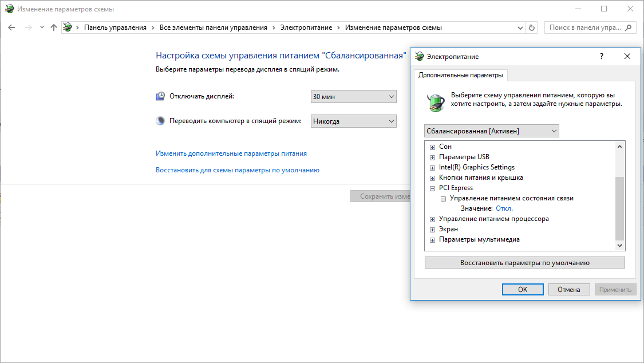This screenshot has width=644, height=363.
Task: Select the 'Параметры USB' tree label
Action: tap(464, 157)
